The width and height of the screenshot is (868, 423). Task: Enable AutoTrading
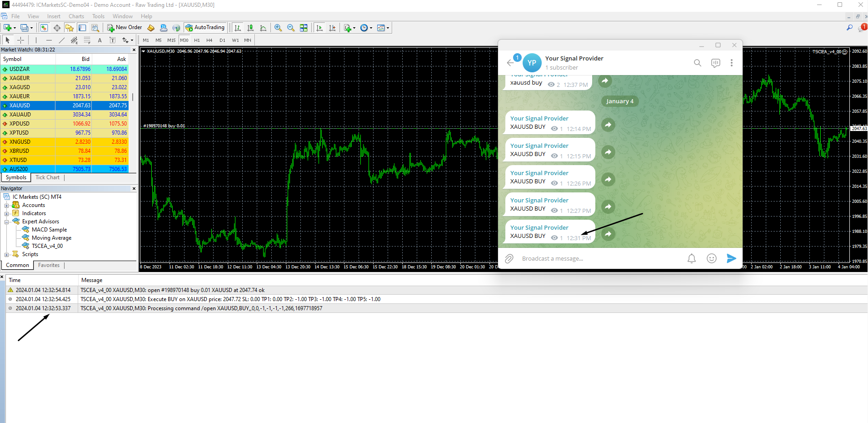tap(205, 27)
